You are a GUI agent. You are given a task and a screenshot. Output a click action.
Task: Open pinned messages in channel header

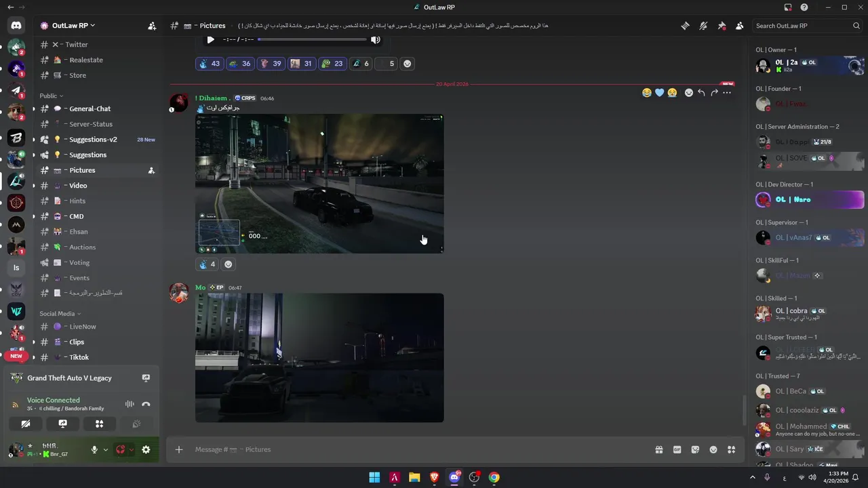[x=722, y=26]
